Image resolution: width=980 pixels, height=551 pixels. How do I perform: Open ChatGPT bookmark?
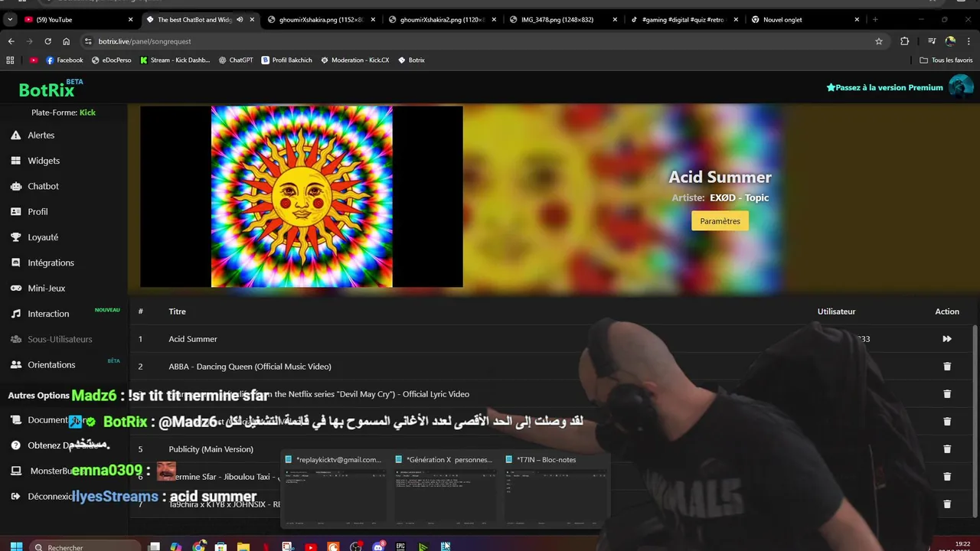coord(235,60)
